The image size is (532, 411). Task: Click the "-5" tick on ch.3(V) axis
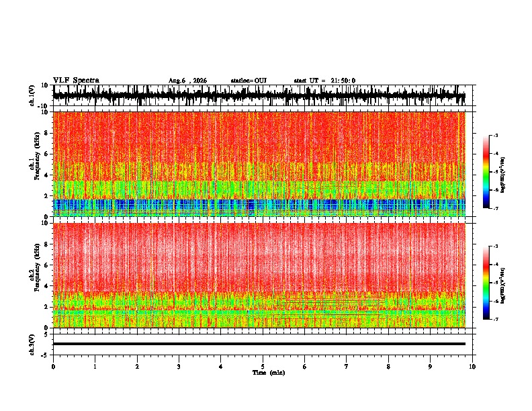(x=45, y=355)
